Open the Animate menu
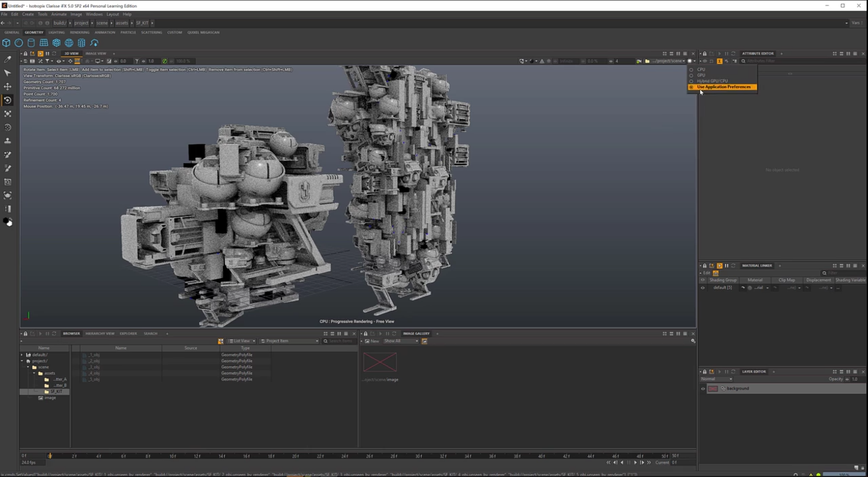Screen dimensions: 868x477 click(59, 14)
